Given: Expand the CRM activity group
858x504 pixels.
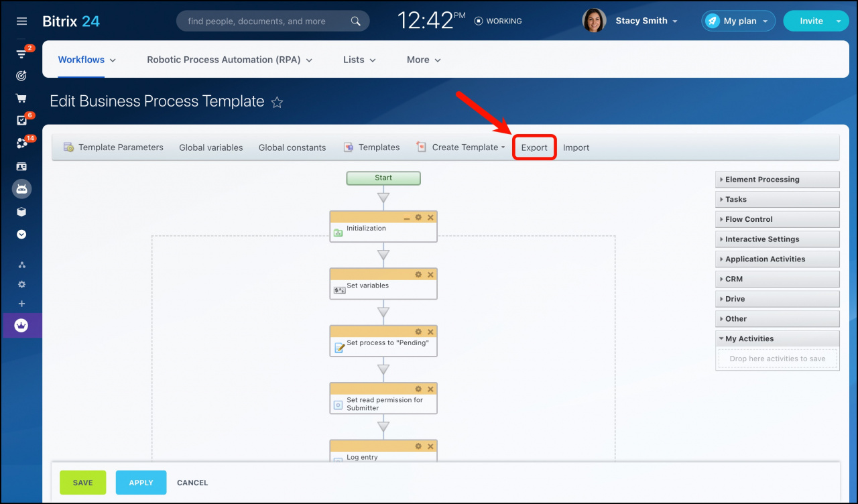Looking at the screenshot, I should tap(778, 279).
